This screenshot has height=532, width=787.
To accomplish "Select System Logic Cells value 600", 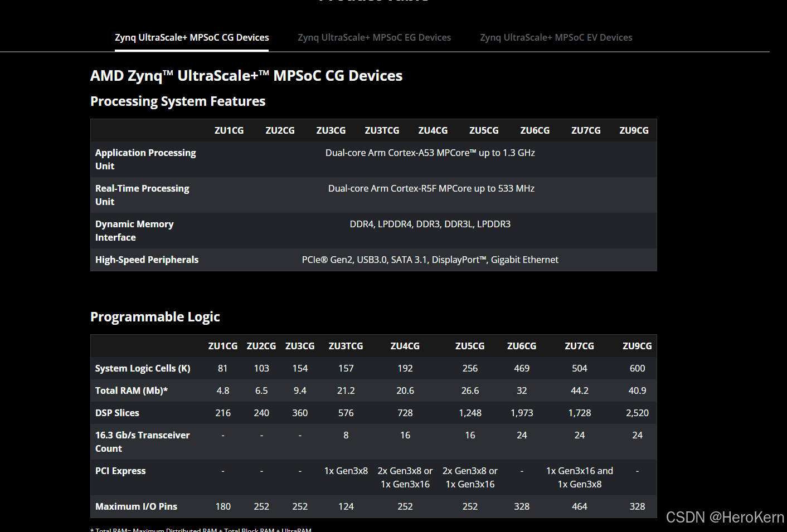I will click(637, 368).
